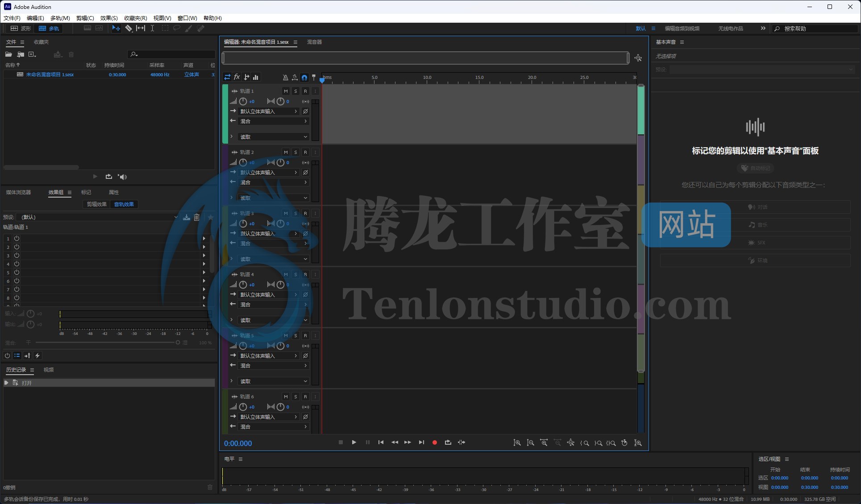Click Skip Selection icon
Image resolution: width=861 pixels, height=504 pixels.
point(462,442)
